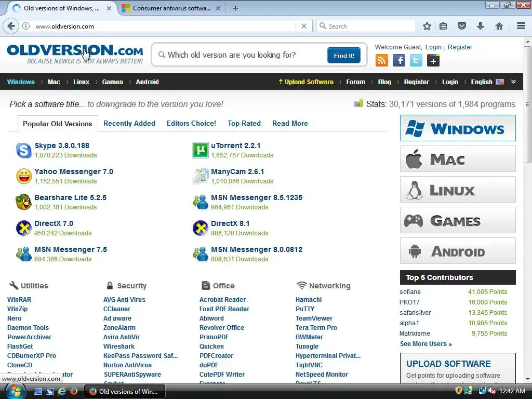Open the Mac nav menu item
This screenshot has width=532, height=399.
pos(54,82)
